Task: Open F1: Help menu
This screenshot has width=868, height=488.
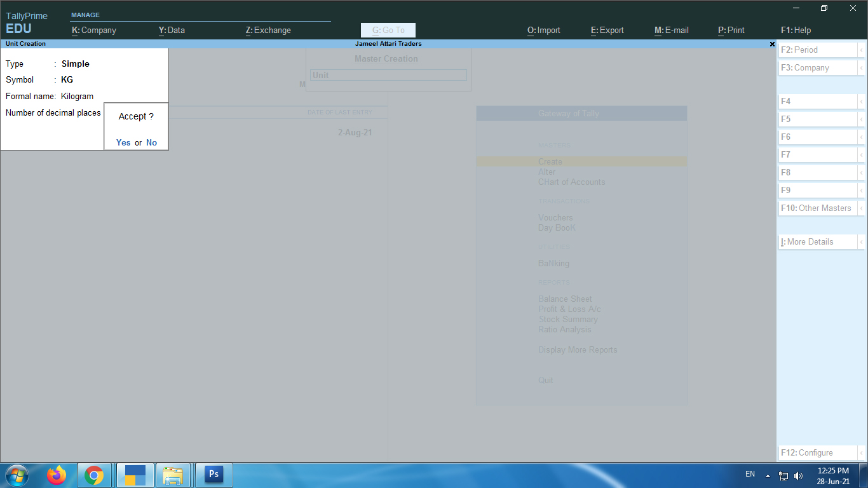Action: pos(796,30)
